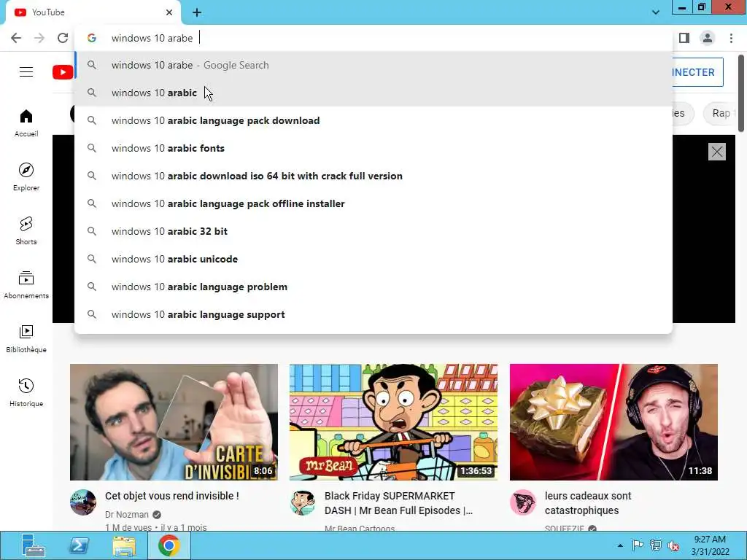The width and height of the screenshot is (747, 560).
Task: Open title 'Black Friday SUPERMARKET DASH'
Action: click(x=399, y=503)
